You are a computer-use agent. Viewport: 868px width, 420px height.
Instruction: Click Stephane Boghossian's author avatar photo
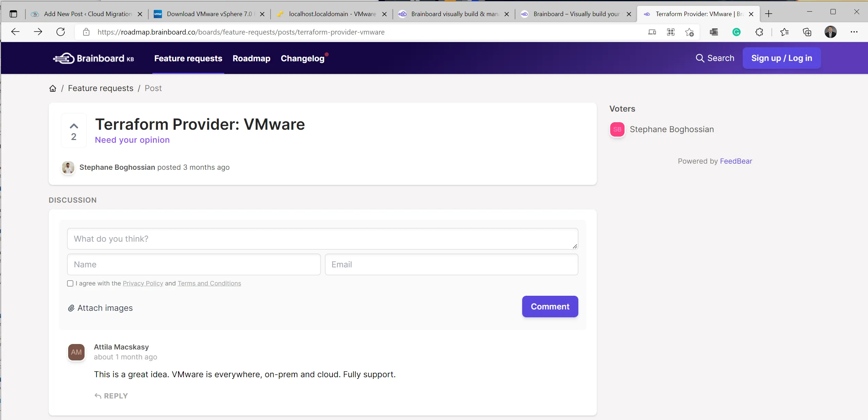tap(68, 167)
